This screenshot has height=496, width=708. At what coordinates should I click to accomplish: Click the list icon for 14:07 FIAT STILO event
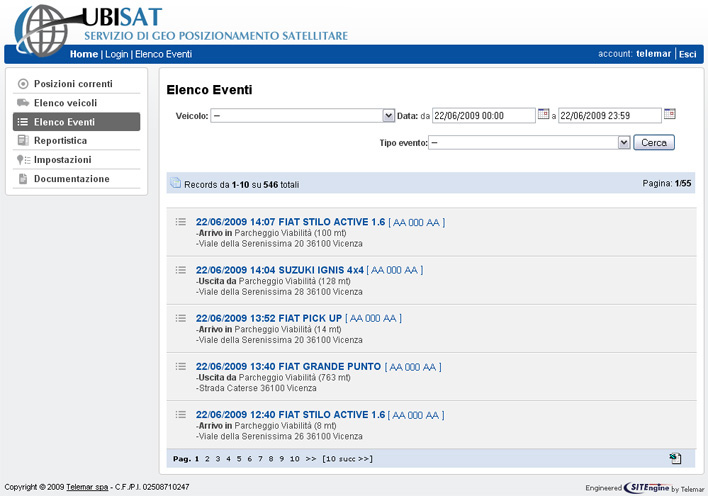pyautogui.click(x=181, y=222)
